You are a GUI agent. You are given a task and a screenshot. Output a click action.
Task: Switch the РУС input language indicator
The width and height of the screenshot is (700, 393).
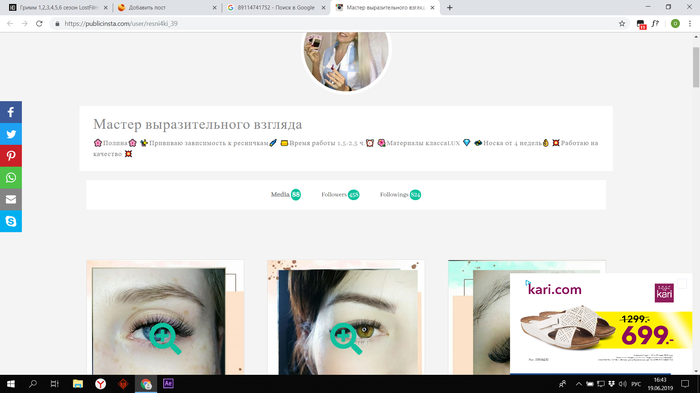point(636,384)
